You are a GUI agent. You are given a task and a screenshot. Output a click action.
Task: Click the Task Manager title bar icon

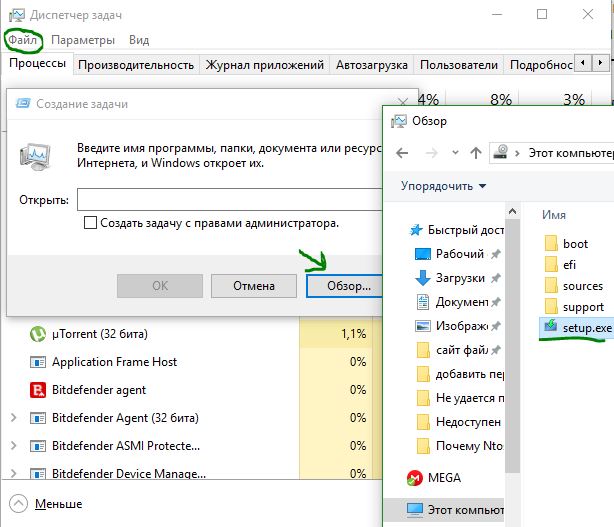[x=17, y=15]
